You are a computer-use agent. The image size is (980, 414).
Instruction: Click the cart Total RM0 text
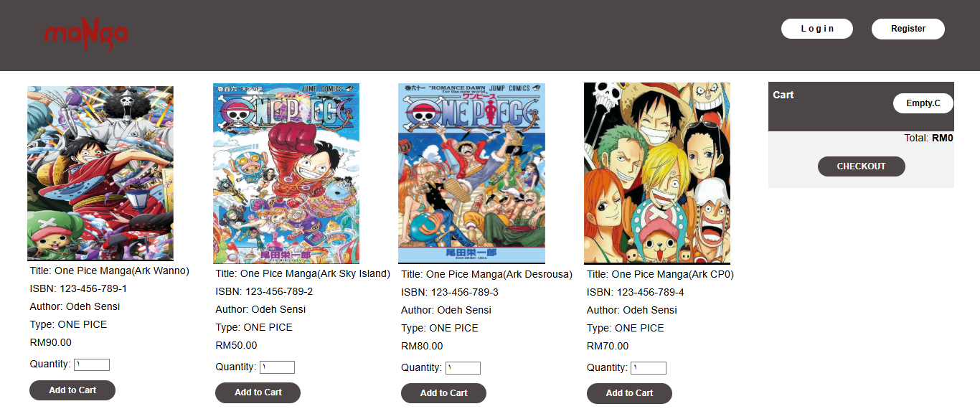coord(928,138)
